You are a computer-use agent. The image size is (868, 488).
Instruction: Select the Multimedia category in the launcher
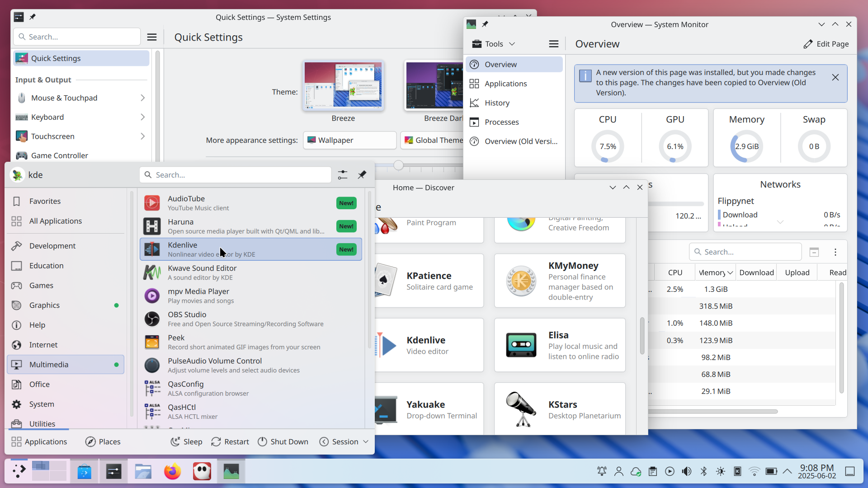pyautogui.click(x=48, y=364)
